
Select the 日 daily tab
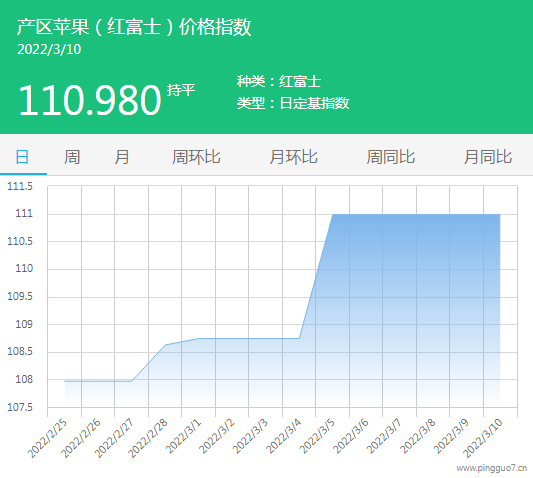(22, 157)
